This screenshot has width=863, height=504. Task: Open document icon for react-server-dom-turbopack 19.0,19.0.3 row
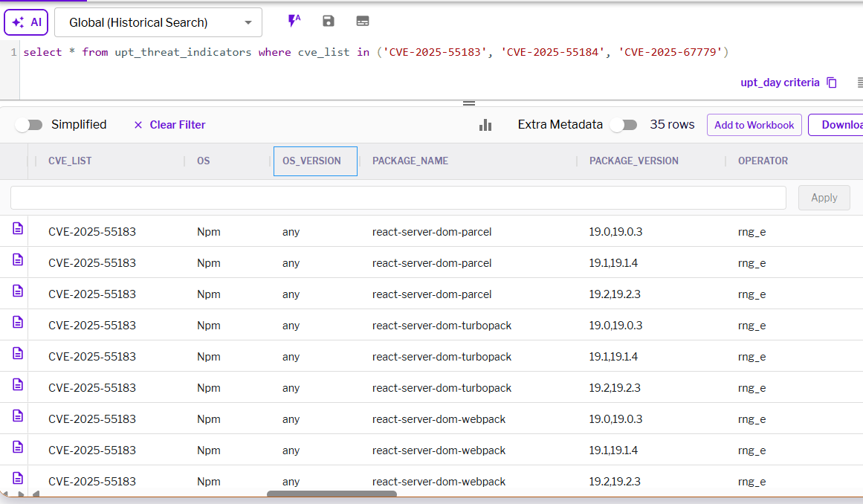(18, 323)
